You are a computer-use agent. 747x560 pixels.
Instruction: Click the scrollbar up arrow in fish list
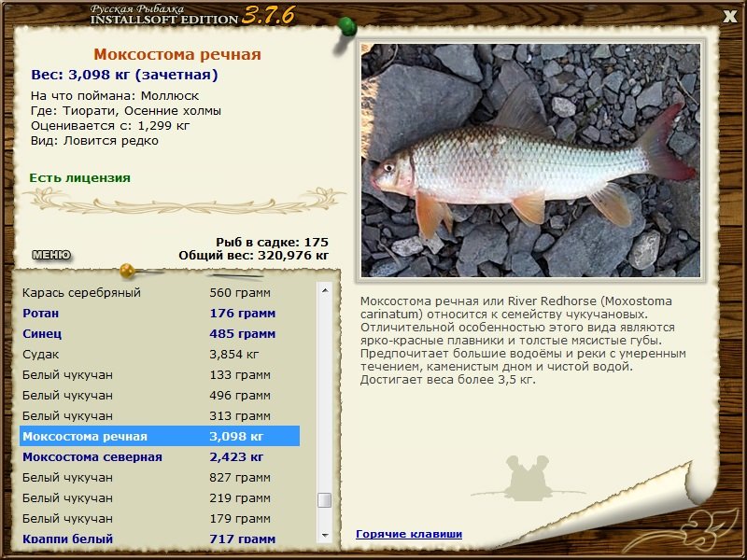tap(325, 290)
